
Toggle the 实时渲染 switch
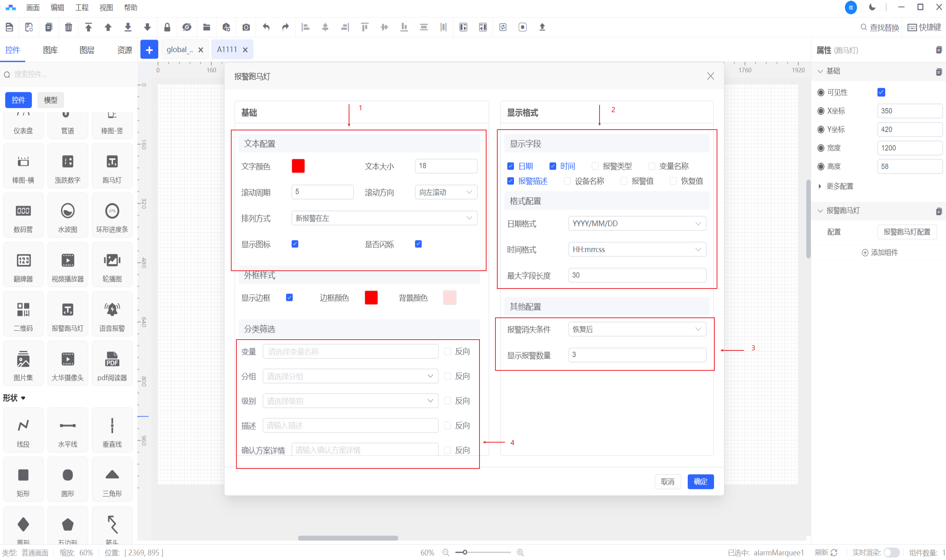point(891,553)
